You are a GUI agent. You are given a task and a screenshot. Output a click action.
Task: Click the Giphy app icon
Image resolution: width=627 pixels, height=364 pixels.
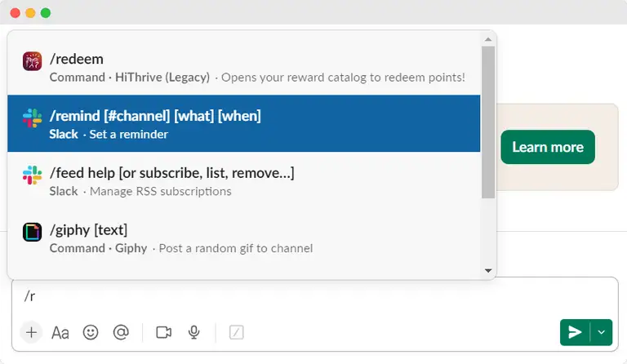pyautogui.click(x=32, y=231)
